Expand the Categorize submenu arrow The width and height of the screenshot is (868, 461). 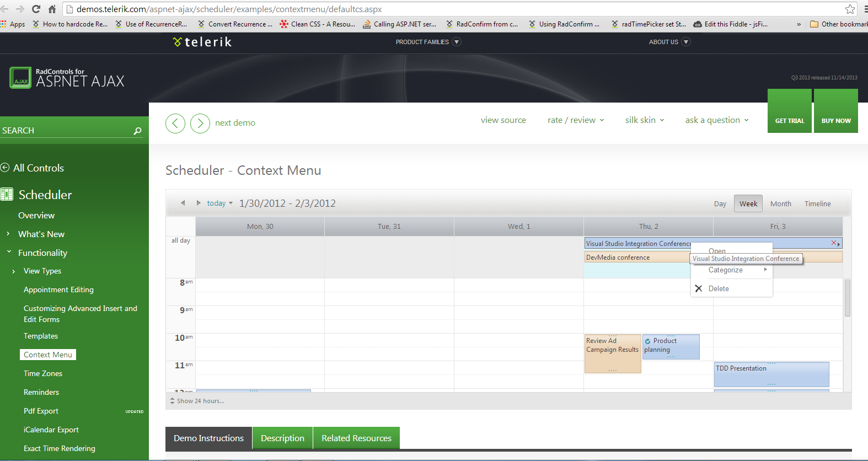coord(765,270)
